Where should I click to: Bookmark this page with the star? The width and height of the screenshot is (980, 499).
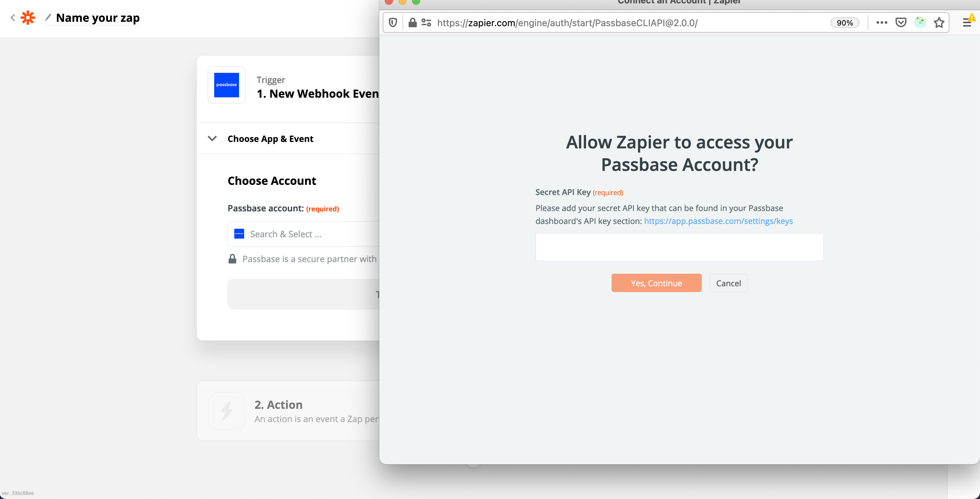[x=939, y=23]
